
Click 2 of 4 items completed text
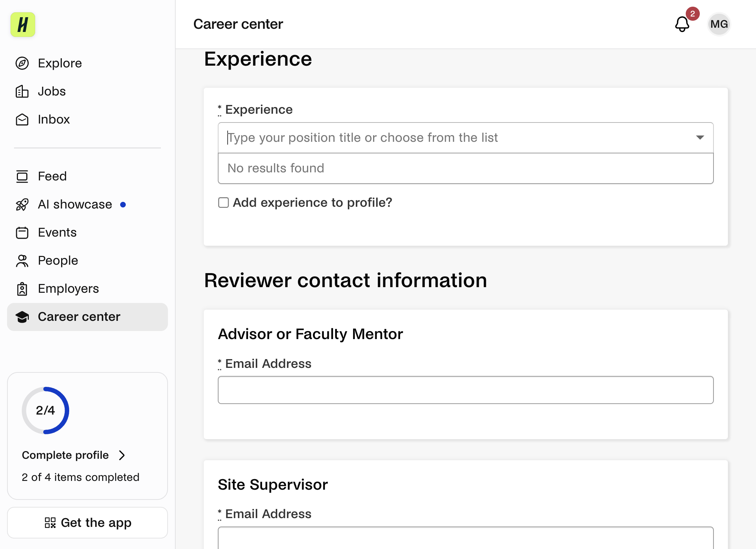[x=80, y=477]
